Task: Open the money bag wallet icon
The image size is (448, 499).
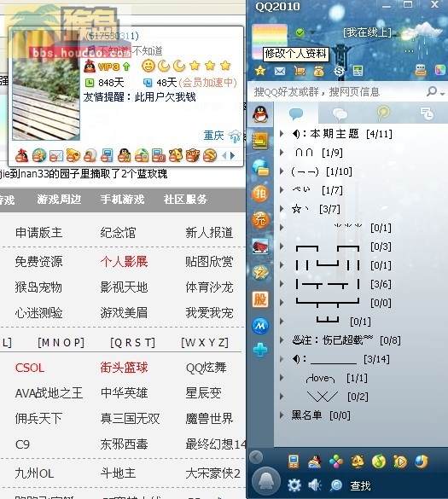Action: [x=319, y=71]
